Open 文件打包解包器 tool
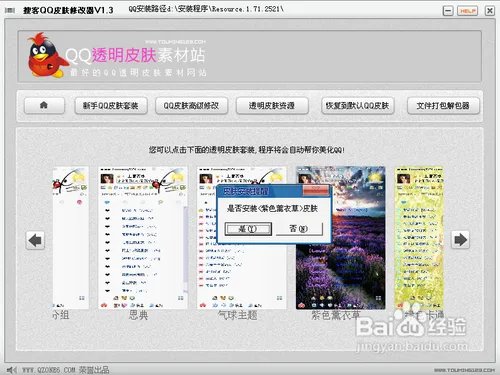Image resolution: width=500 pixels, height=375 pixels. pos(443,106)
